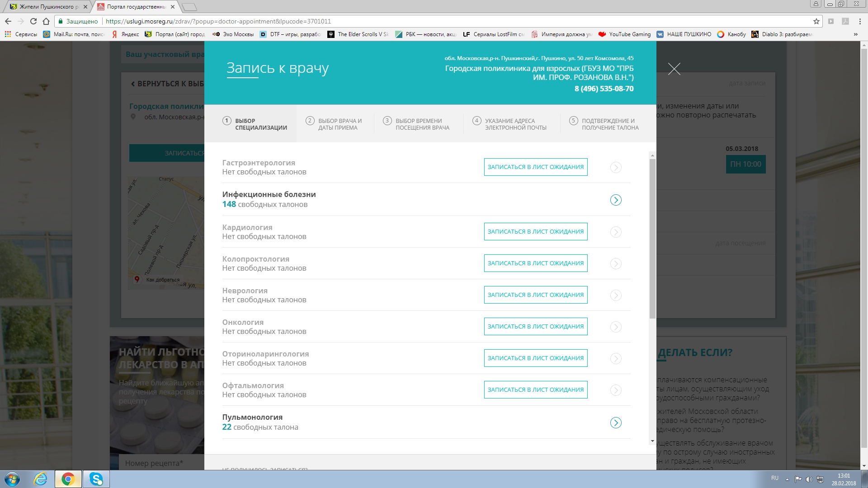Viewport: 868px width, 488px height.
Task: Click the browser home icon
Action: pos(46,21)
